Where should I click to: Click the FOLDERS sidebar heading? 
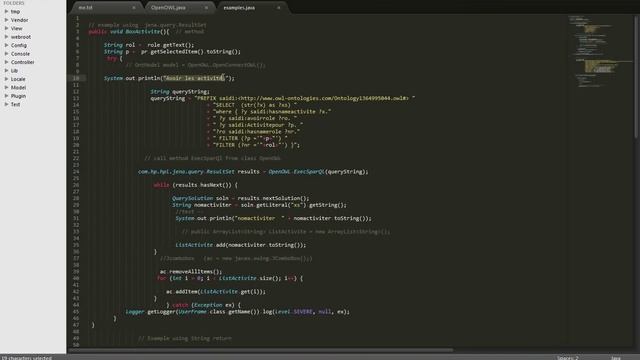pos(13,3)
